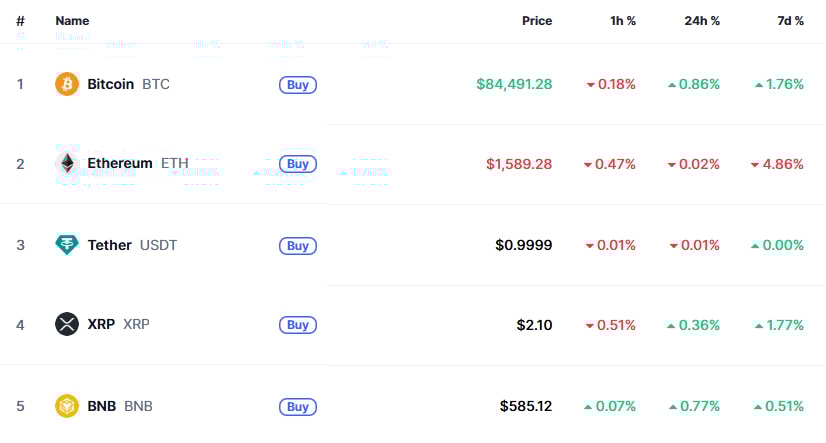Click the Ethereum diamond logo icon
This screenshot has height=443, width=826.
[x=67, y=164]
